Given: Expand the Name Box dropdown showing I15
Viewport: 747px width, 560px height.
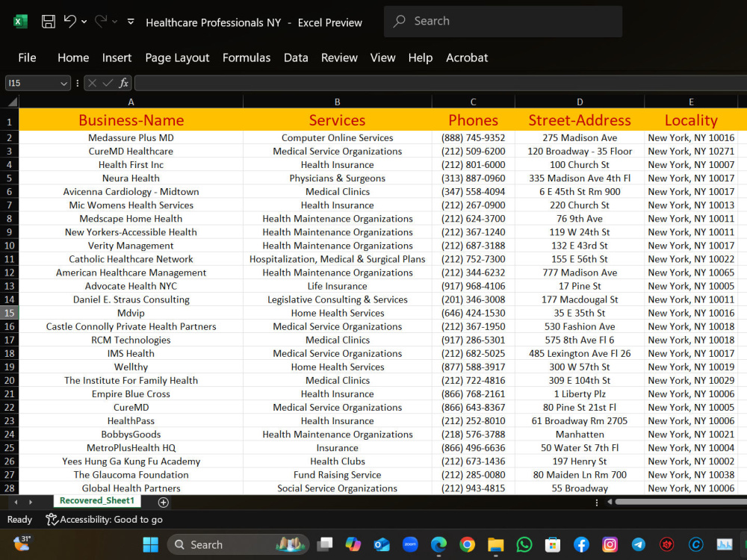Looking at the screenshot, I should [63, 84].
